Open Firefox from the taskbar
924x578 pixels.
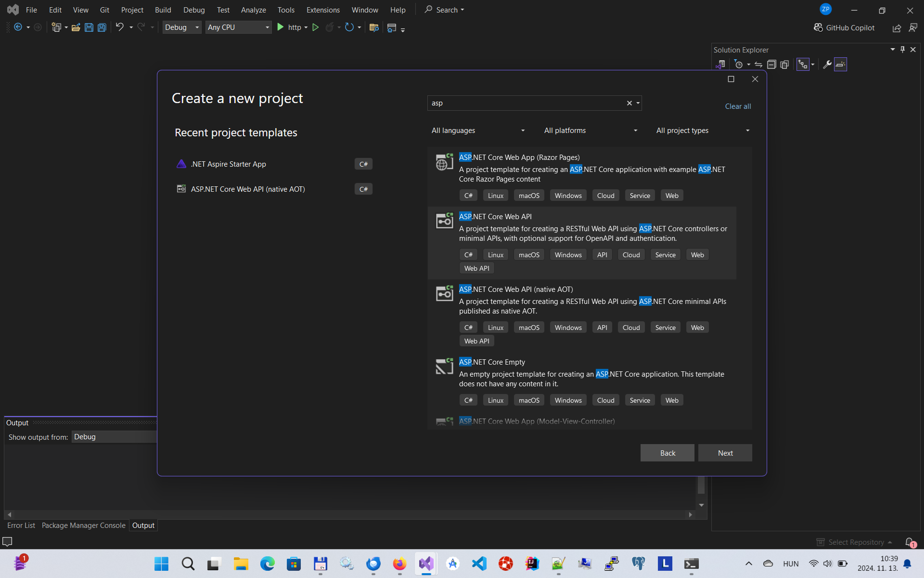(399, 564)
